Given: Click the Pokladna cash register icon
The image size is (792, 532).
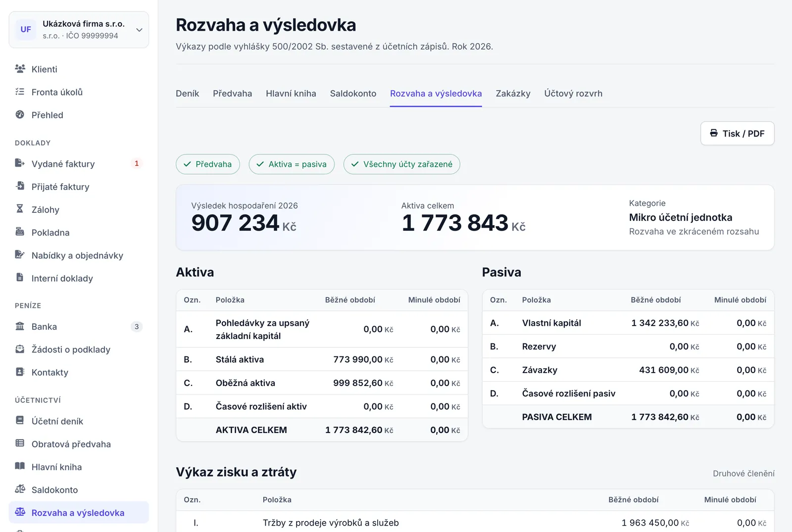Looking at the screenshot, I should tap(20, 232).
